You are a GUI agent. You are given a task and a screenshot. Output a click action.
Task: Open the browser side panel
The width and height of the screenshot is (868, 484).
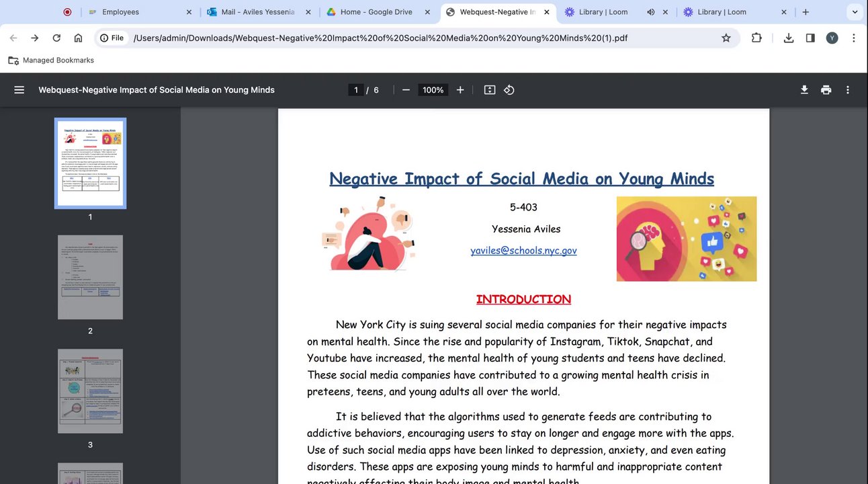coord(810,38)
